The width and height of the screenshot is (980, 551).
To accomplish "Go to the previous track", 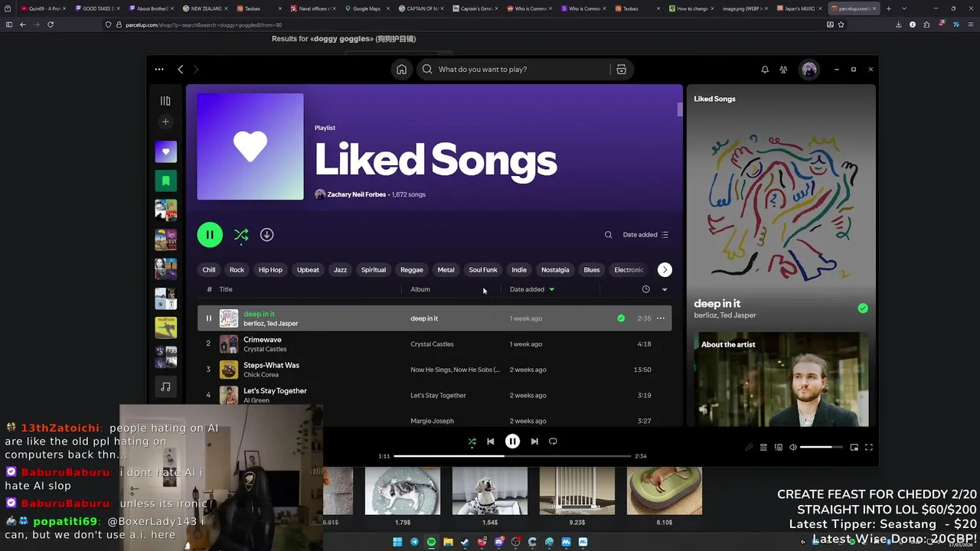I will [491, 442].
